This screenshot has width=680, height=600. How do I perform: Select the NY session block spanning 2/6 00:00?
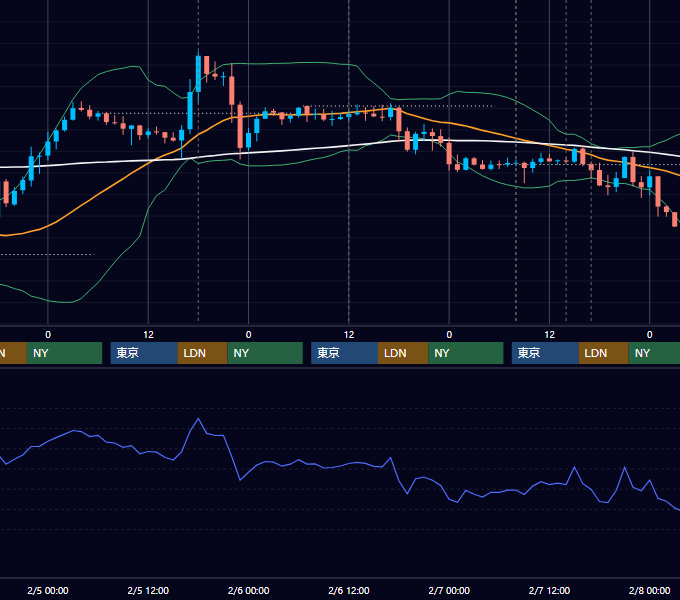coord(265,353)
